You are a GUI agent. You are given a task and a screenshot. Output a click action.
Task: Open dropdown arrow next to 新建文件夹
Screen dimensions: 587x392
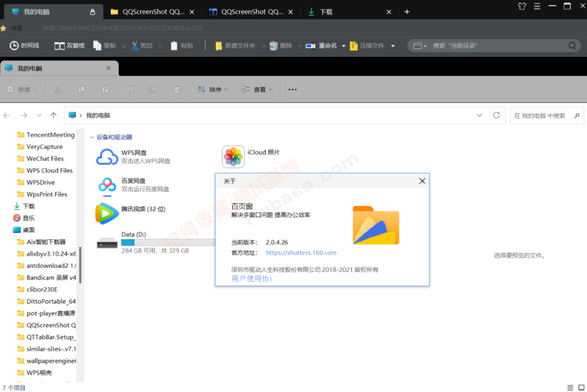263,46
